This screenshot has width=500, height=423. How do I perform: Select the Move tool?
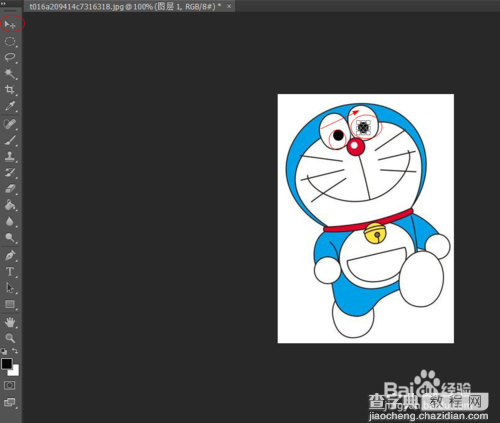(x=10, y=24)
